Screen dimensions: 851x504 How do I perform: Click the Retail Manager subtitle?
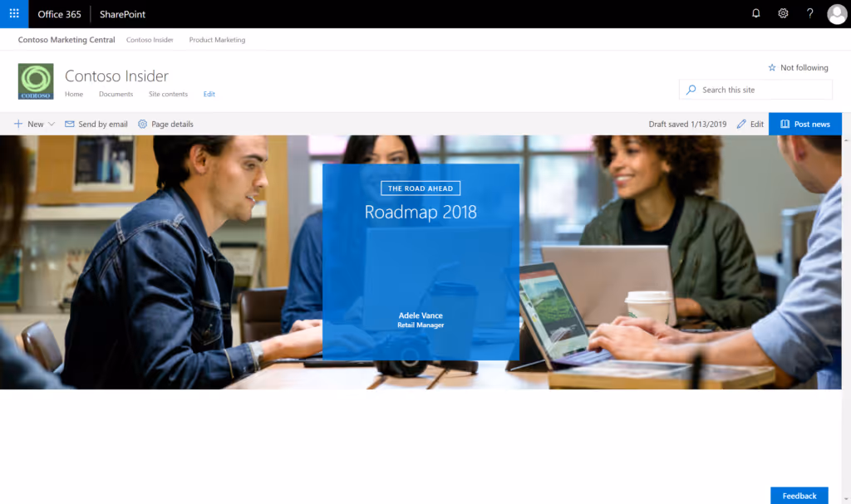(421, 325)
